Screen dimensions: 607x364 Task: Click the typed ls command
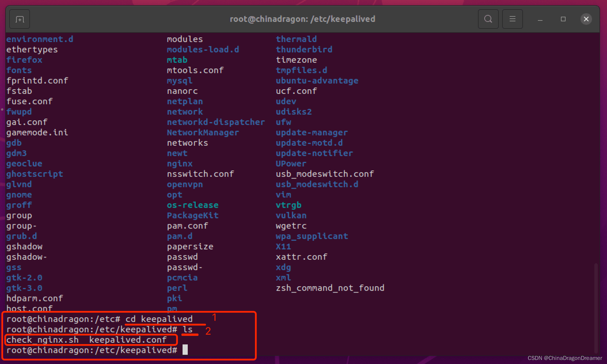pos(187,329)
